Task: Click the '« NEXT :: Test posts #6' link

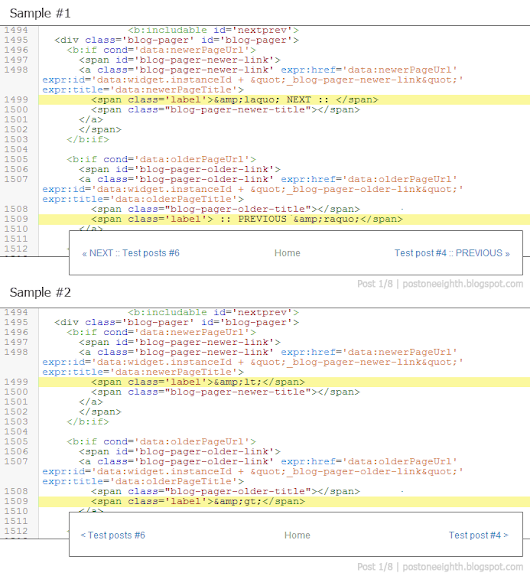Action: click(131, 253)
